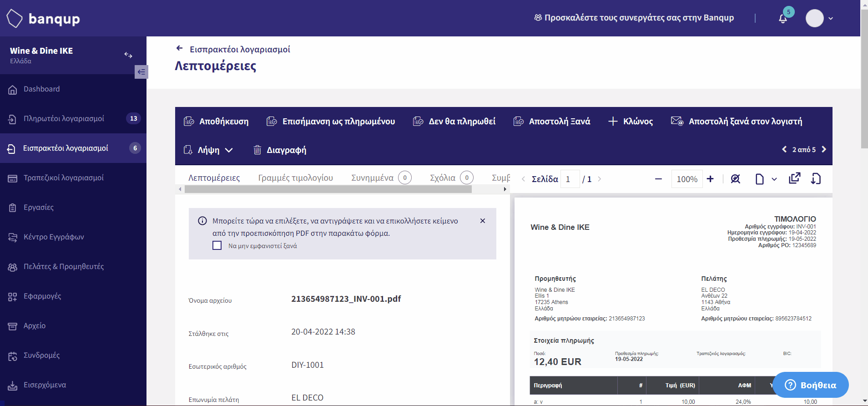Close the PDF copy info banner
This screenshot has width=868, height=406.
click(x=483, y=221)
